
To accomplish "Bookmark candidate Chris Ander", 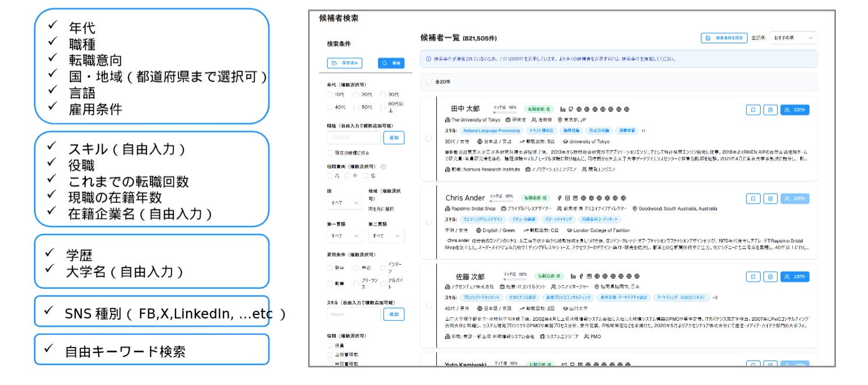I will point(753,198).
